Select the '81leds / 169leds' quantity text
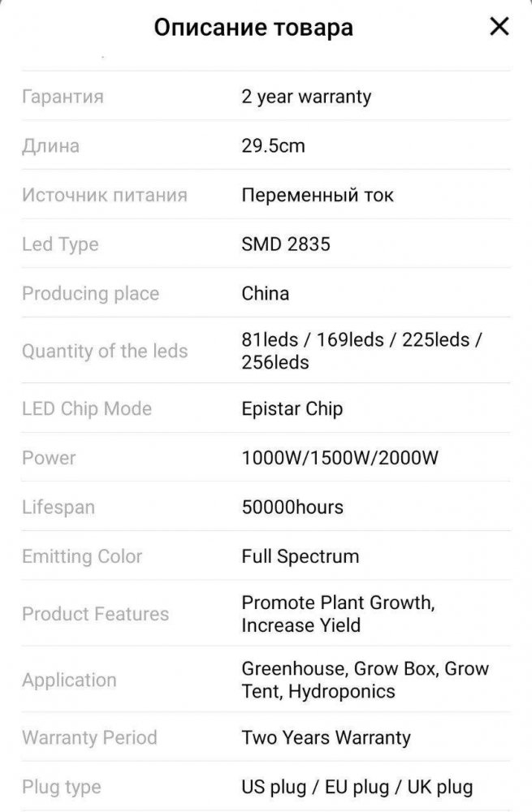 coord(313,339)
